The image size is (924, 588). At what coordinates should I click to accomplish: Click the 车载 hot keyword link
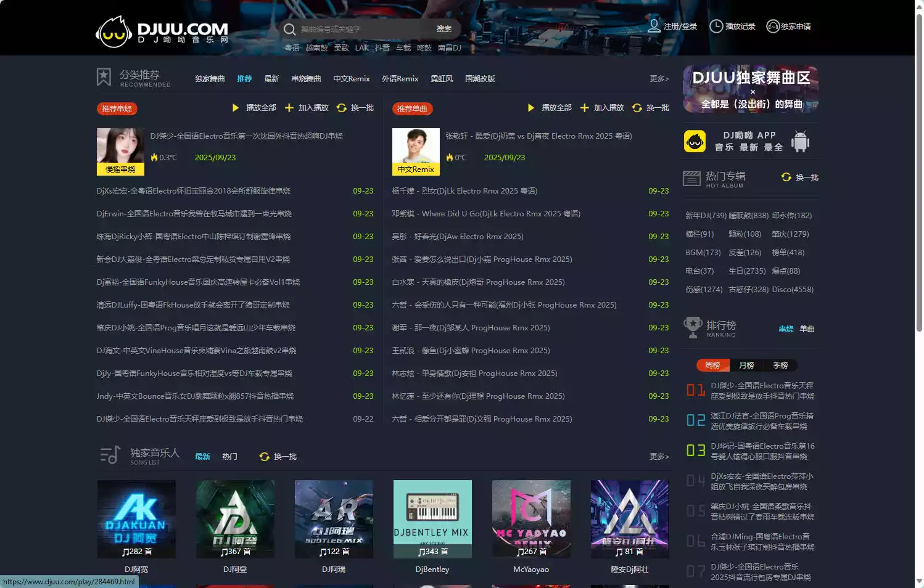[403, 48]
